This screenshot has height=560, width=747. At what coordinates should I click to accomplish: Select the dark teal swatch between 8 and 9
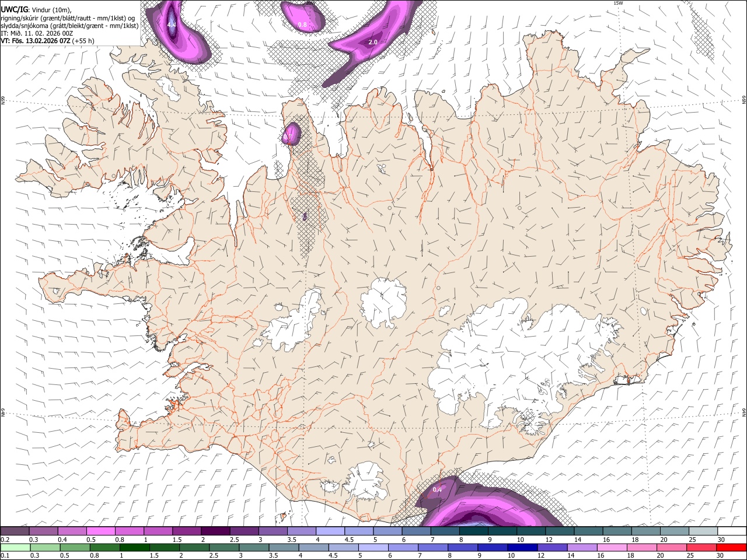coord(473,531)
